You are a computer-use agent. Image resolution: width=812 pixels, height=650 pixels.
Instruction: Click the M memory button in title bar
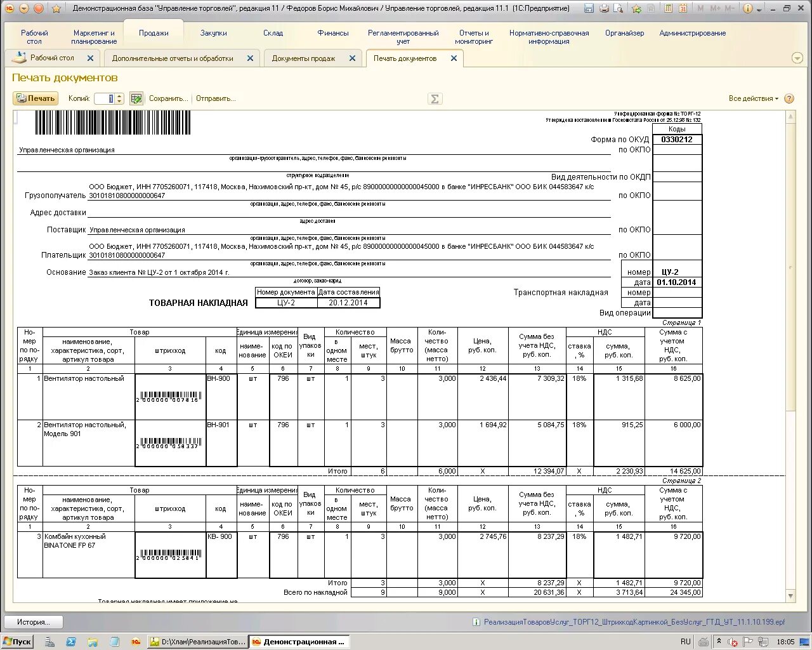700,8
